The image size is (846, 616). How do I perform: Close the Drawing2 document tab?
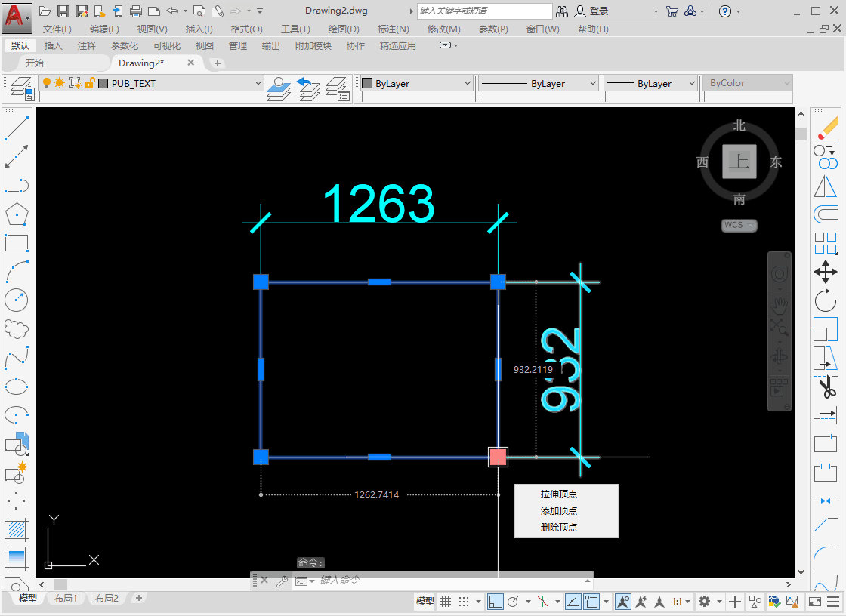[190, 63]
